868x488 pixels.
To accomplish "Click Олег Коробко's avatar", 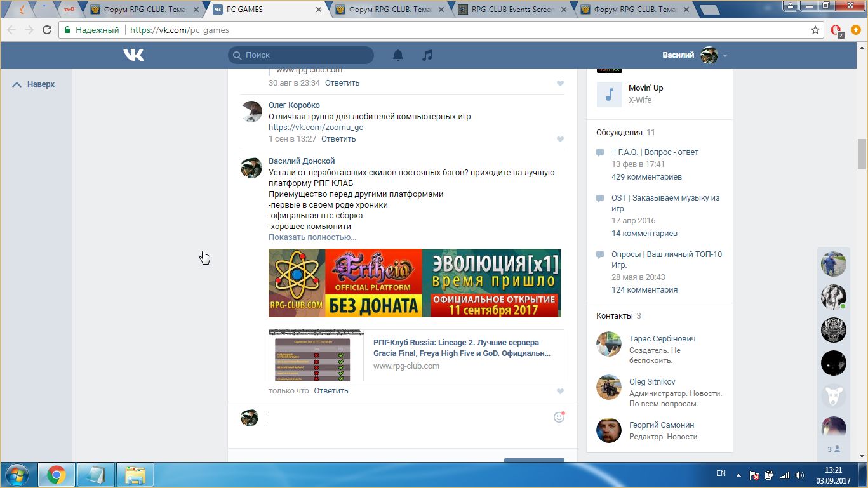I will click(251, 112).
